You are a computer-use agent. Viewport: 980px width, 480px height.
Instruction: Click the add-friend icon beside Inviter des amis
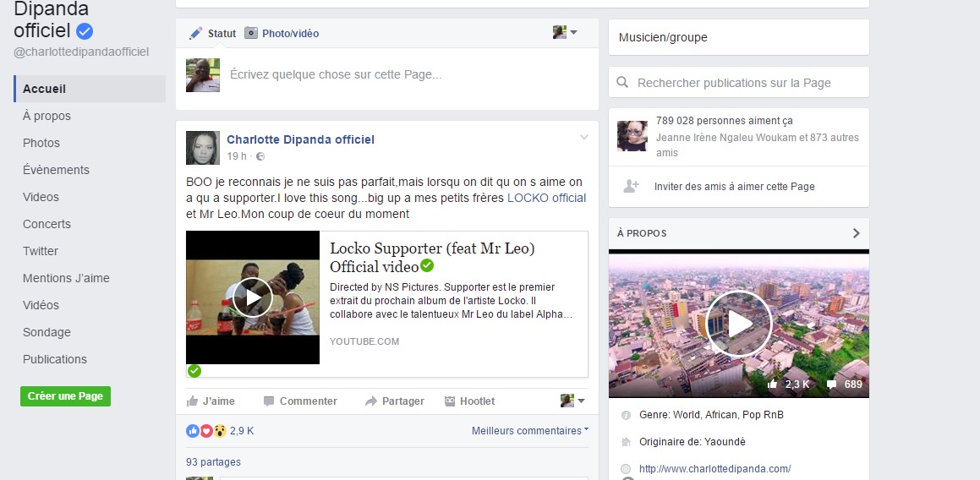pyautogui.click(x=632, y=186)
